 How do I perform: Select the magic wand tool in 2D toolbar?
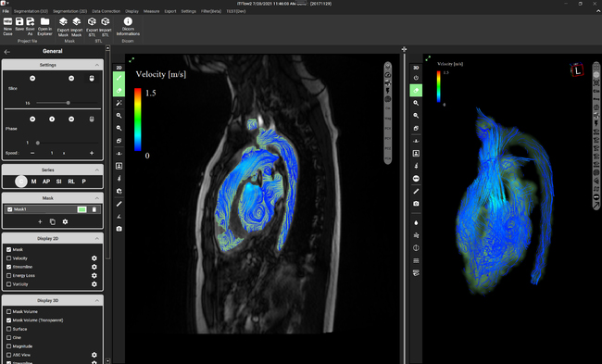coord(119,103)
